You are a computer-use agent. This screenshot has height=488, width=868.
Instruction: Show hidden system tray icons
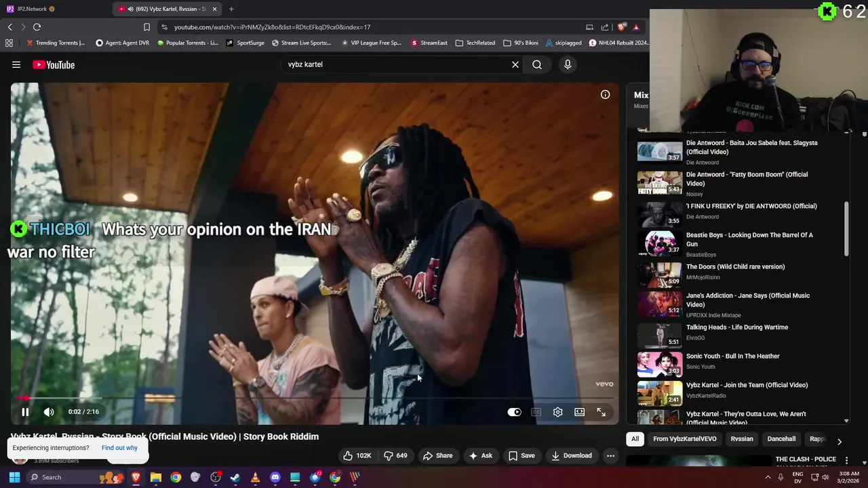(x=768, y=477)
